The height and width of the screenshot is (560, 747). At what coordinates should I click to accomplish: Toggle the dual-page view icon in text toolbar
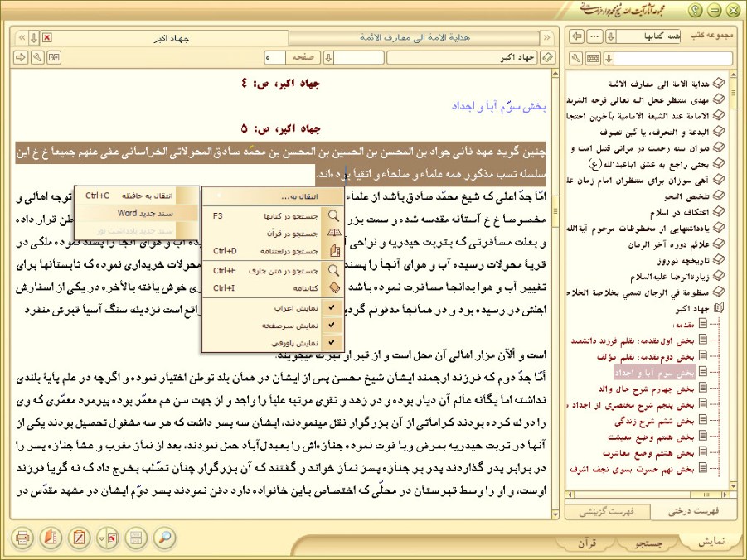coord(55,58)
